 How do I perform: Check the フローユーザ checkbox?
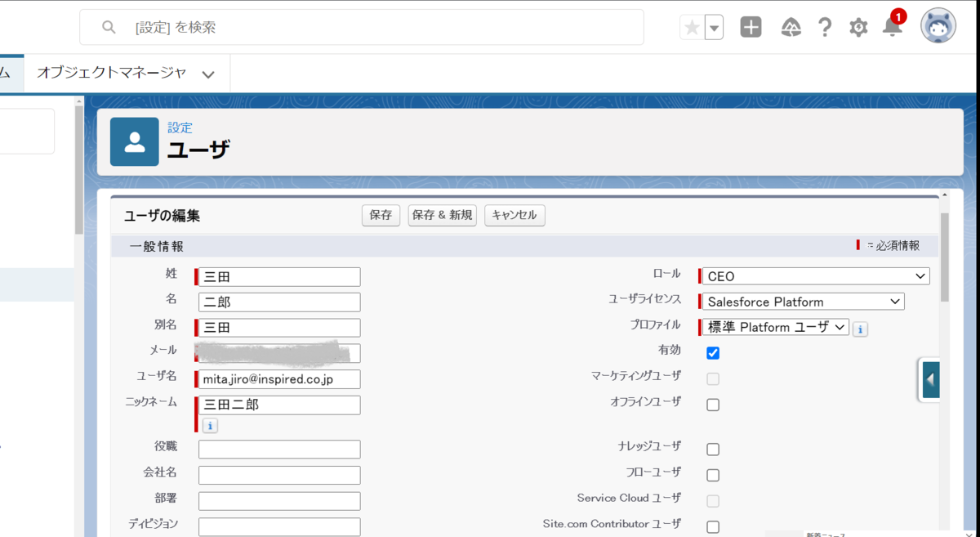point(713,474)
